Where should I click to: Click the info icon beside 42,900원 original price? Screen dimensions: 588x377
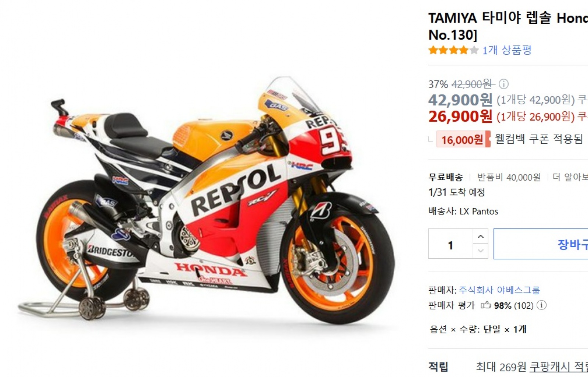pyautogui.click(x=503, y=84)
